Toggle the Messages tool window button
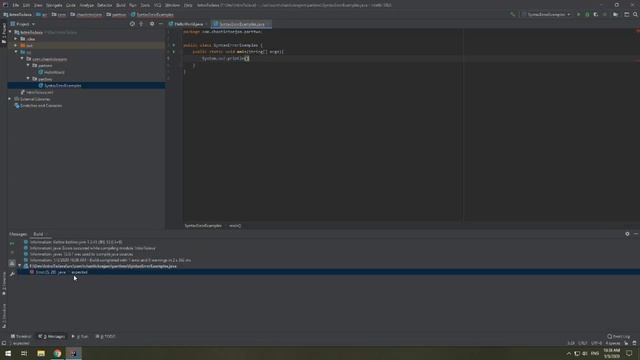 coord(52,336)
